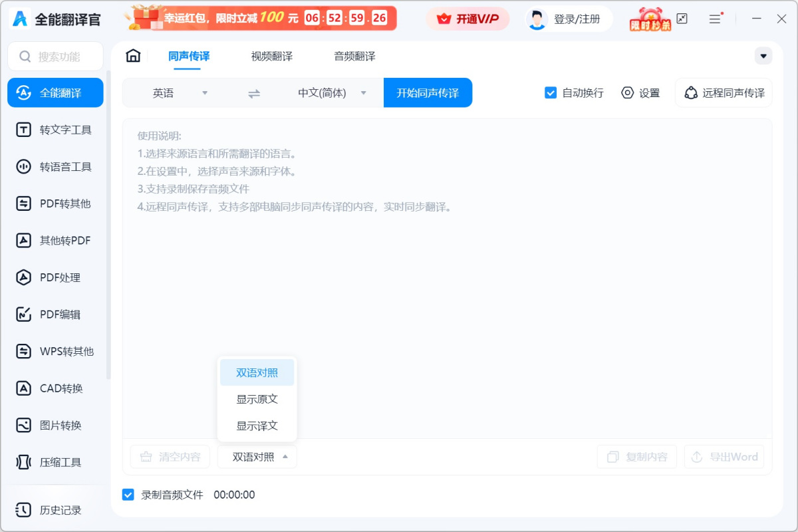The width and height of the screenshot is (798, 532).
Task: Collapse the 双语对照 display mode dropdown
Action: 257,457
